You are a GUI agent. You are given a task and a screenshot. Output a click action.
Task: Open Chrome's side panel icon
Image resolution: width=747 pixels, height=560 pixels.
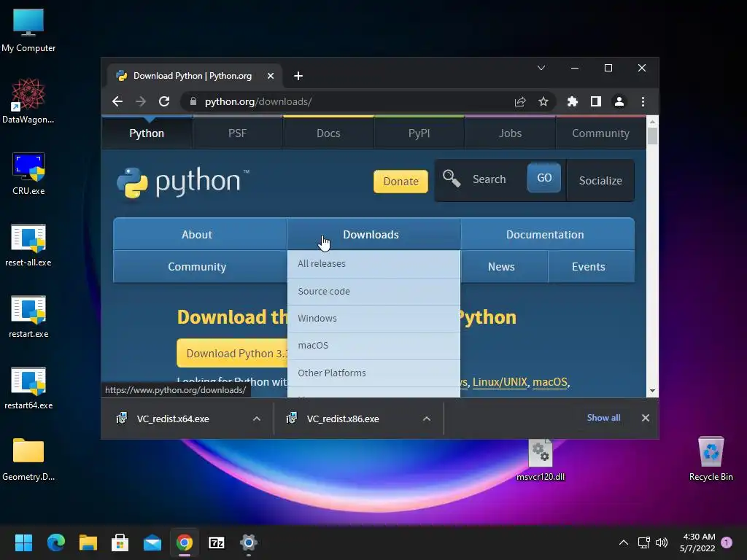595,101
